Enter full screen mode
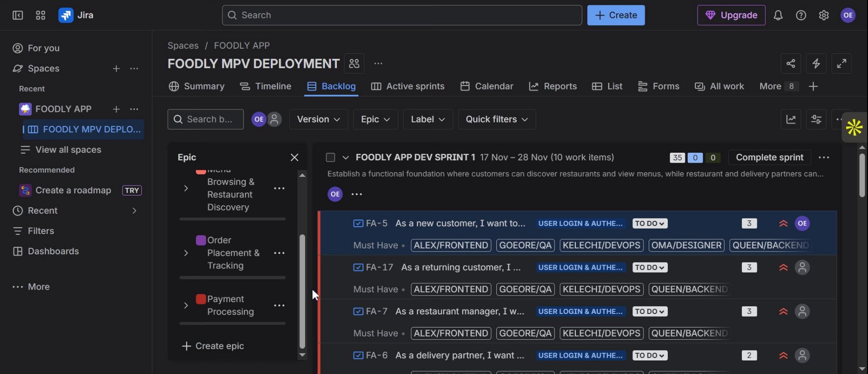This screenshot has height=374, width=868. click(841, 63)
